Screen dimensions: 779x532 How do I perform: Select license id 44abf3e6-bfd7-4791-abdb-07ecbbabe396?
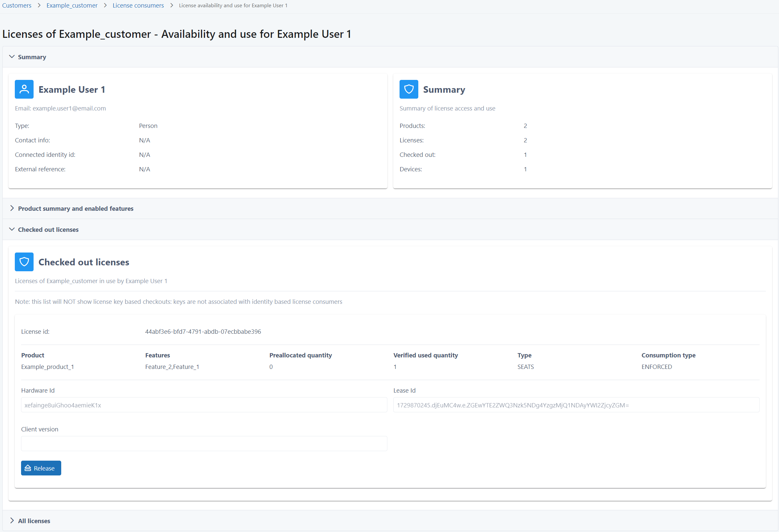coord(203,332)
